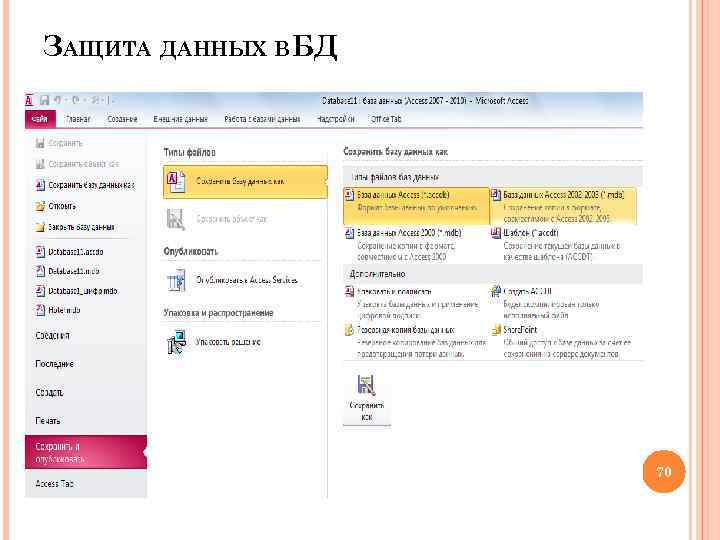Image resolution: width=720 pixels, height=540 pixels.
Task: Choose Создать ACCDE option
Action: tap(563, 303)
